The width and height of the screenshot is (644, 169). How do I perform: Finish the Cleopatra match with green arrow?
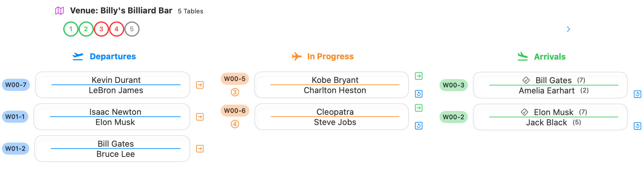click(419, 108)
